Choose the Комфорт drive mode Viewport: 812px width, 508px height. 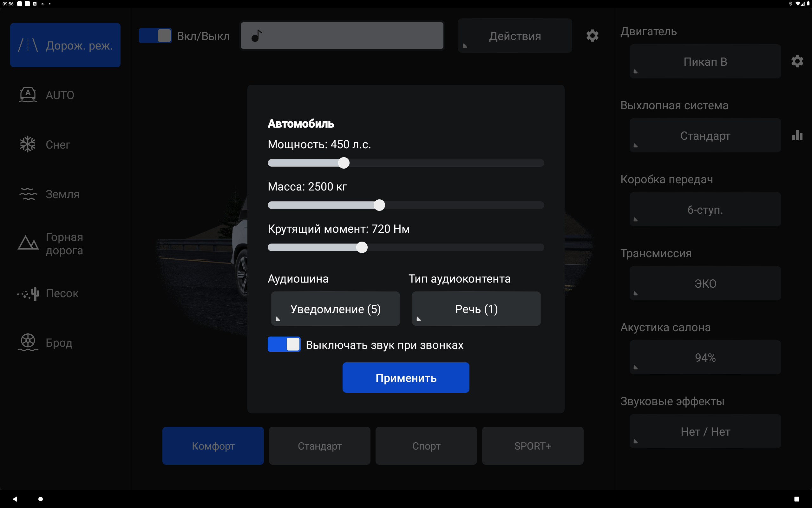pyautogui.click(x=213, y=445)
